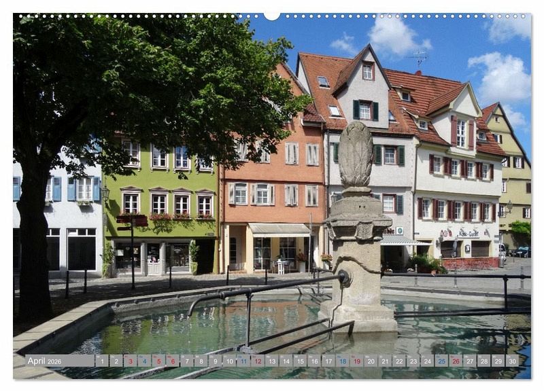
Task: Click date 23 in the calendar row
Action: tap(413, 361)
